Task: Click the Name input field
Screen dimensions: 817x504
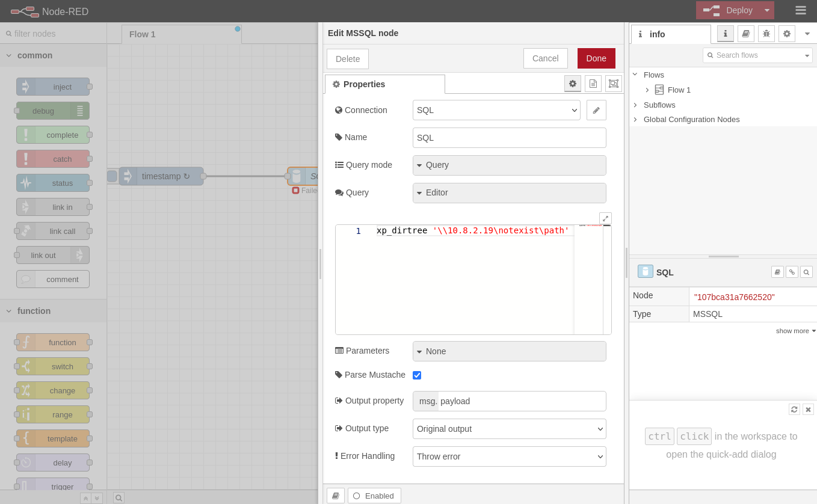Action: coord(510,138)
